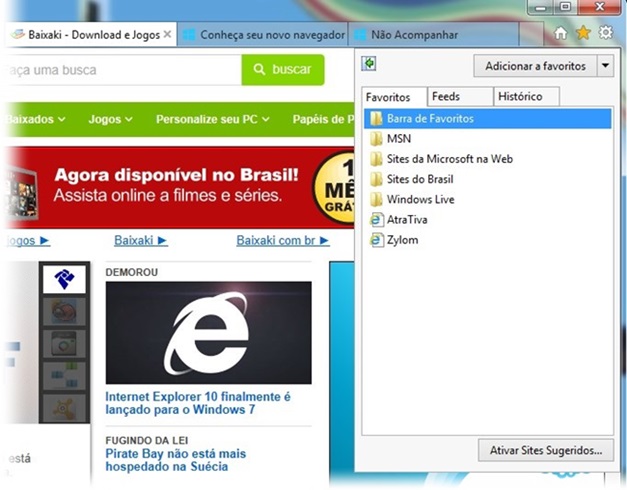Open the MSN favorites folder
This screenshot has height=490, width=627.
(488, 139)
